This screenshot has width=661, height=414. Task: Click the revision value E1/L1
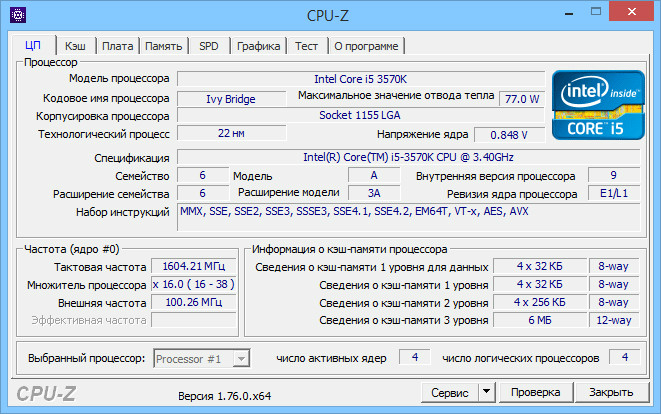(x=614, y=193)
